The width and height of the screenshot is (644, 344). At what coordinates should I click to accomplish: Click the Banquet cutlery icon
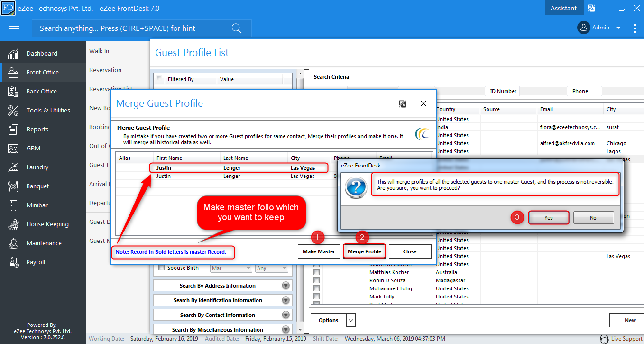[x=13, y=186]
